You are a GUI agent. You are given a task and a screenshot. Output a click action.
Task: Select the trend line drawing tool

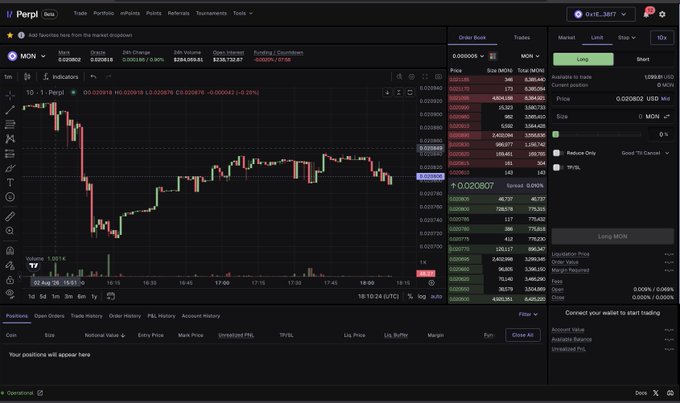tap(10, 110)
